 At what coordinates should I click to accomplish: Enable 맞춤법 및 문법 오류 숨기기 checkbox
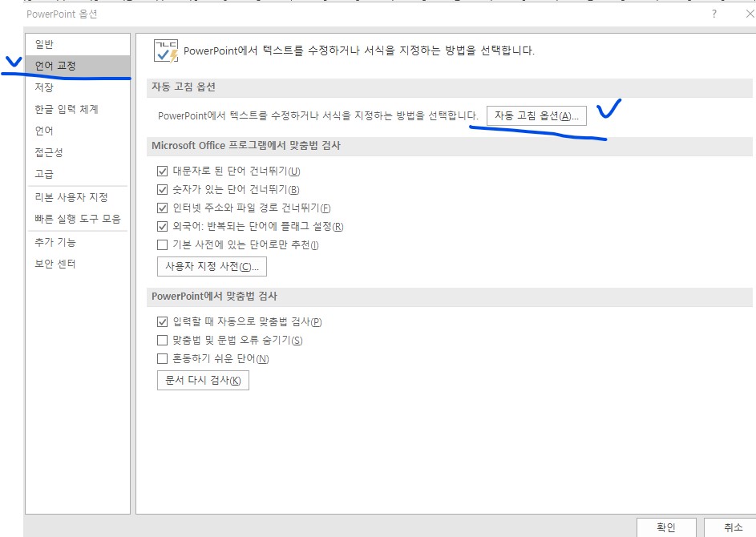(x=163, y=341)
